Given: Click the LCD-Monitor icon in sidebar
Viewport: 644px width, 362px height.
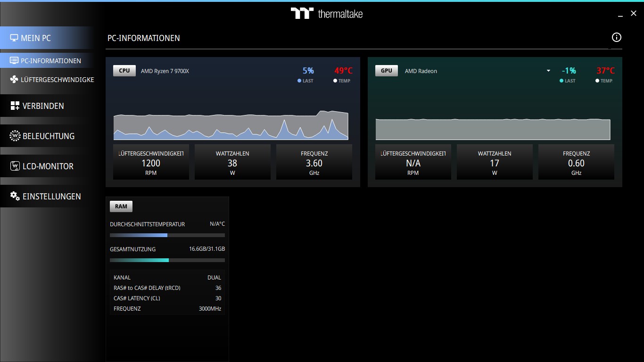Looking at the screenshot, I should click(15, 166).
